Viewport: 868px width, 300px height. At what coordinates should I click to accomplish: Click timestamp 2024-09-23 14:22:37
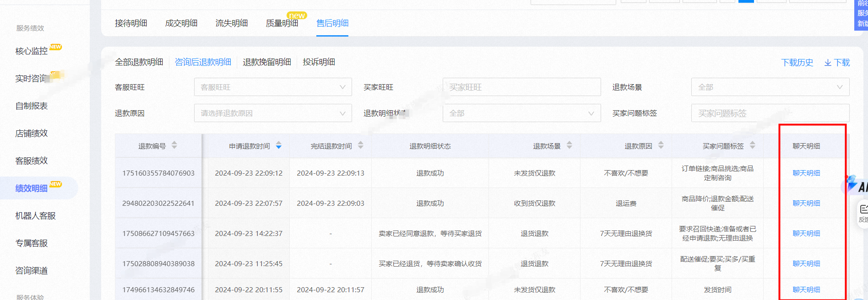[x=249, y=233]
